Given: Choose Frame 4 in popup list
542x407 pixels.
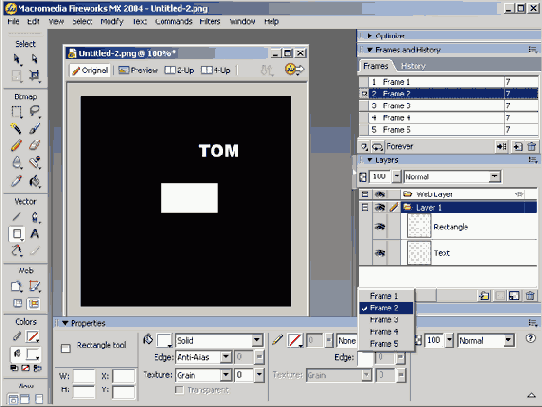Looking at the screenshot, I should [x=384, y=332].
